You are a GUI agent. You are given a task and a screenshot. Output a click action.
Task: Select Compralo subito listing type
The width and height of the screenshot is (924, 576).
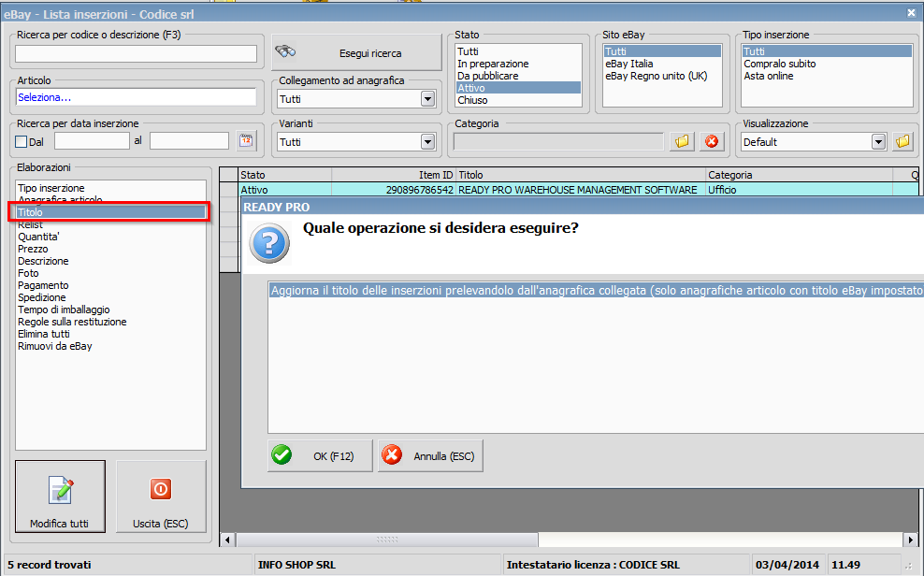tap(827, 64)
